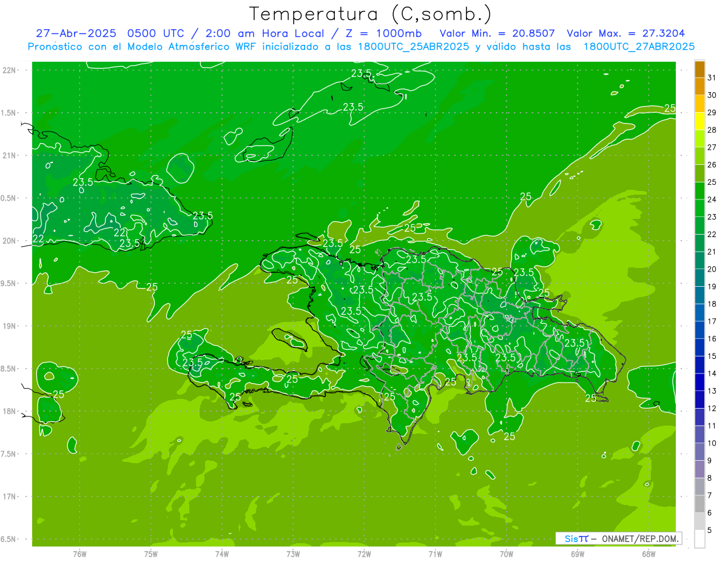The width and height of the screenshot is (728, 562).
Task: Click the "Temperatura (C,somb.)" map title
Action: [x=370, y=14]
